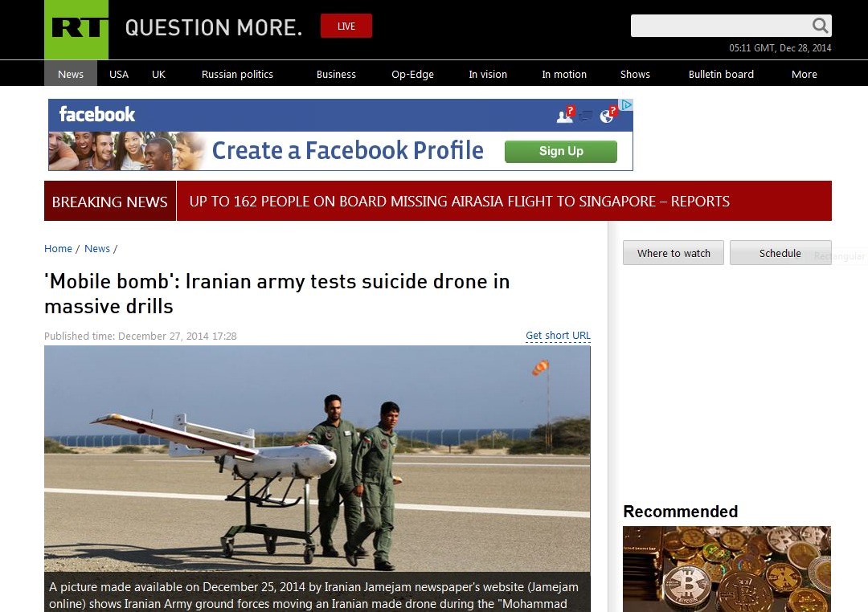Click inside the search input field
Screen dimensions: 868x612
[x=721, y=26]
